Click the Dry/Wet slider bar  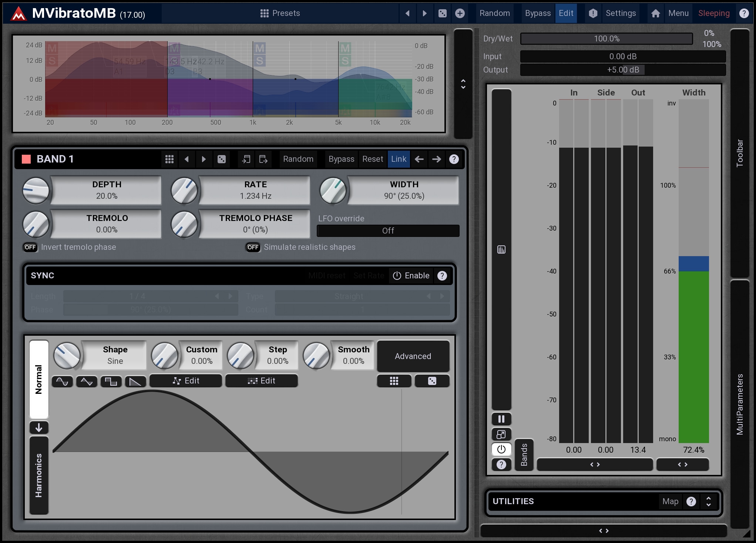coord(606,38)
